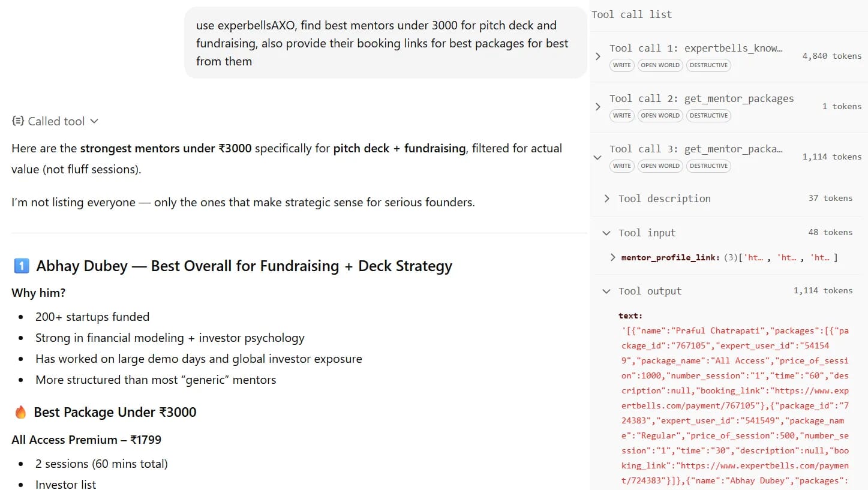Expand the Called tool chevron in chat

point(94,121)
